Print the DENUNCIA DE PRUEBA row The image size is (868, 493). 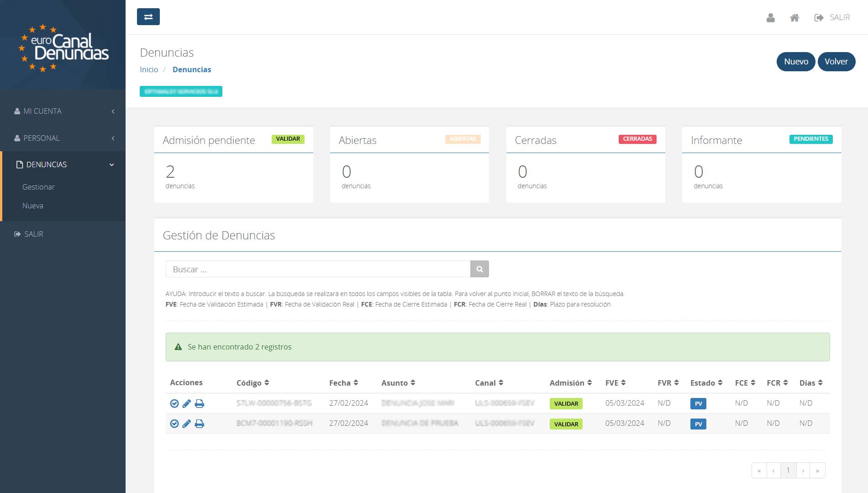(200, 424)
